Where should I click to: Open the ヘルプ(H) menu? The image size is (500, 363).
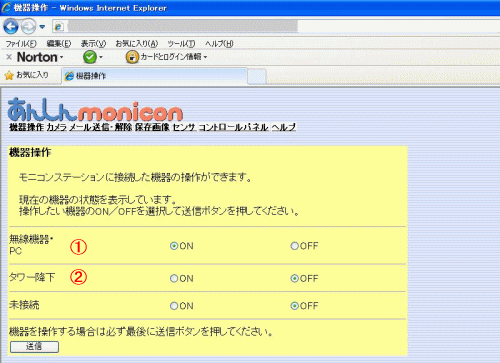pos(219,44)
